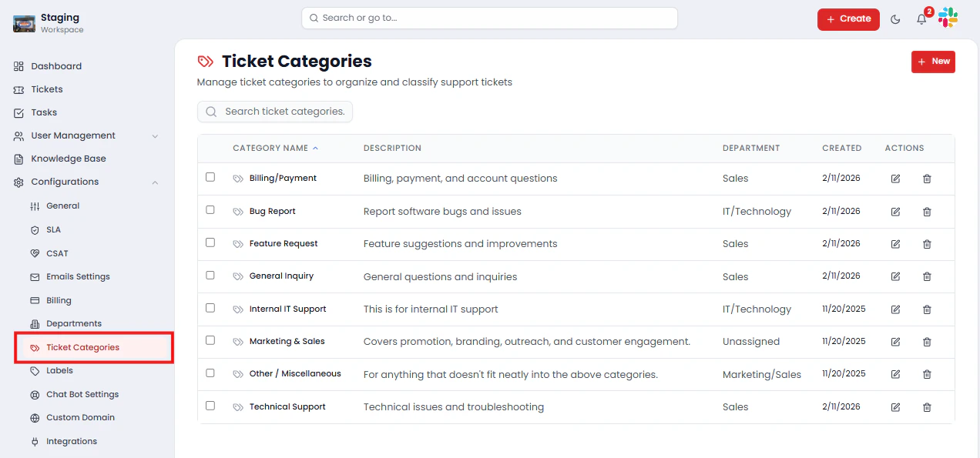The height and width of the screenshot is (458, 980).
Task: Check the Internal IT Support checkbox
Action: 210,308
